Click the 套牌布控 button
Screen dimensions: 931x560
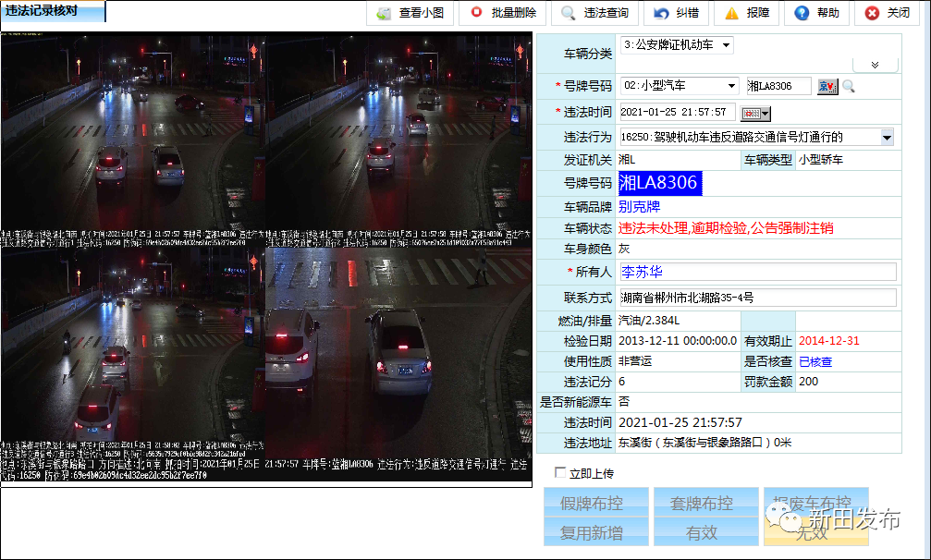706,503
